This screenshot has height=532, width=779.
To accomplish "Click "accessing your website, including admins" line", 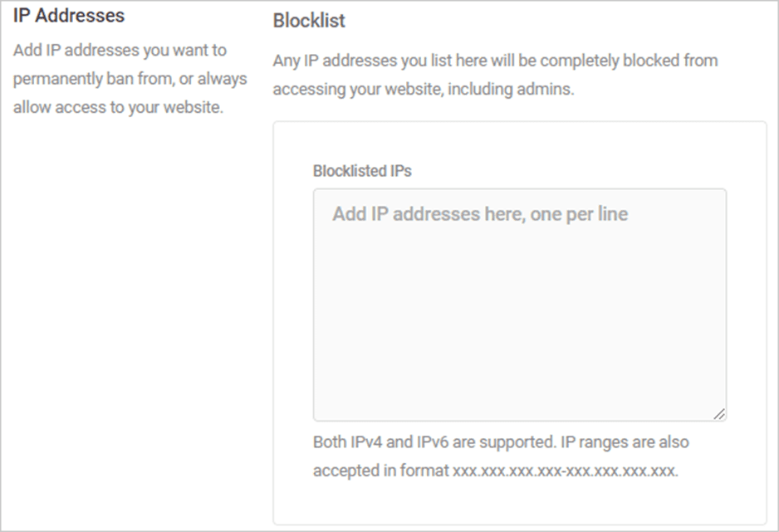I will [424, 90].
